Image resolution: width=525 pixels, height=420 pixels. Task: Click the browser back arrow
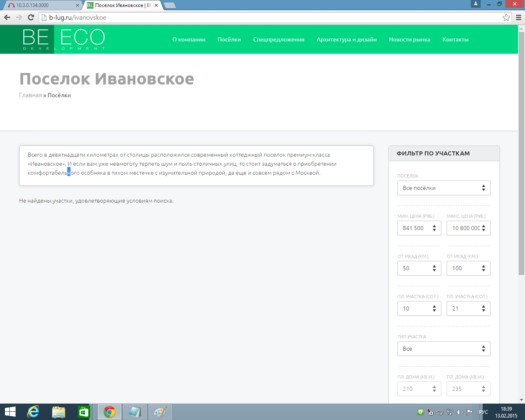(7, 17)
